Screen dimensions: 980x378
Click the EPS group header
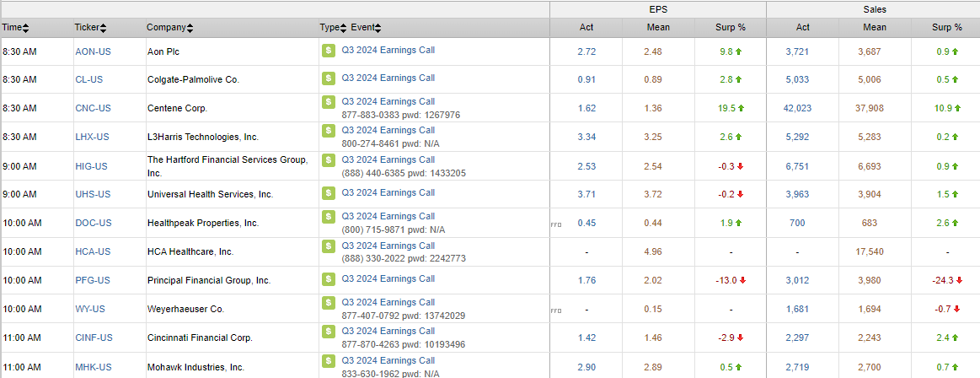pos(658,10)
